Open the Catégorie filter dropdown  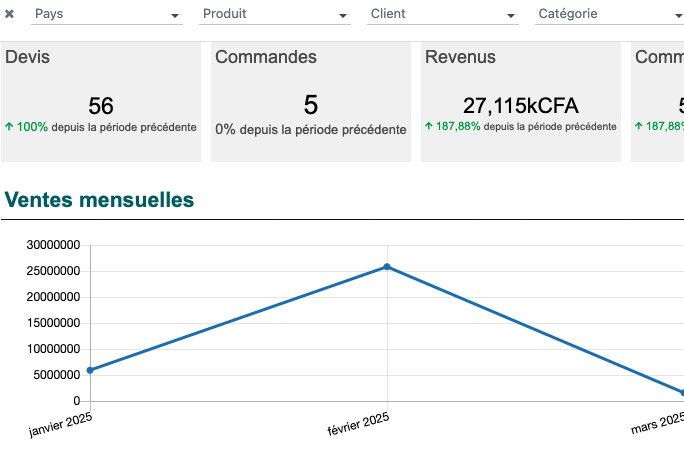(609, 14)
